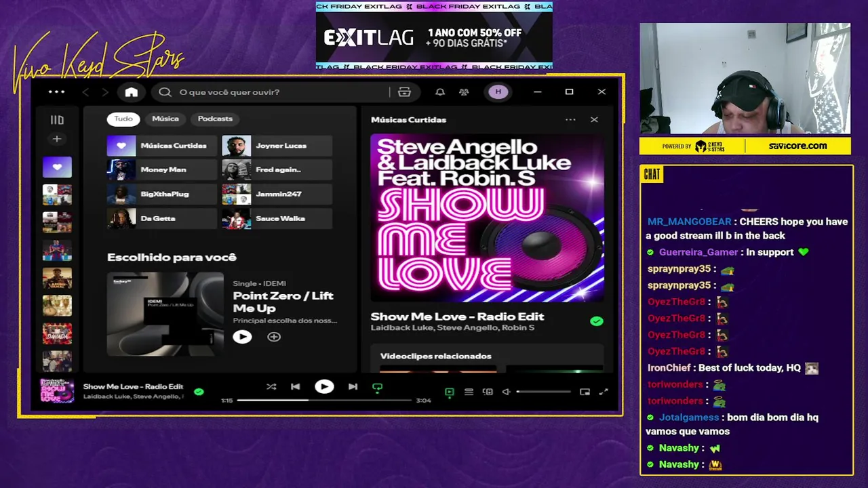This screenshot has height=488, width=868.
Task: Skip to previous track
Action: 295,387
